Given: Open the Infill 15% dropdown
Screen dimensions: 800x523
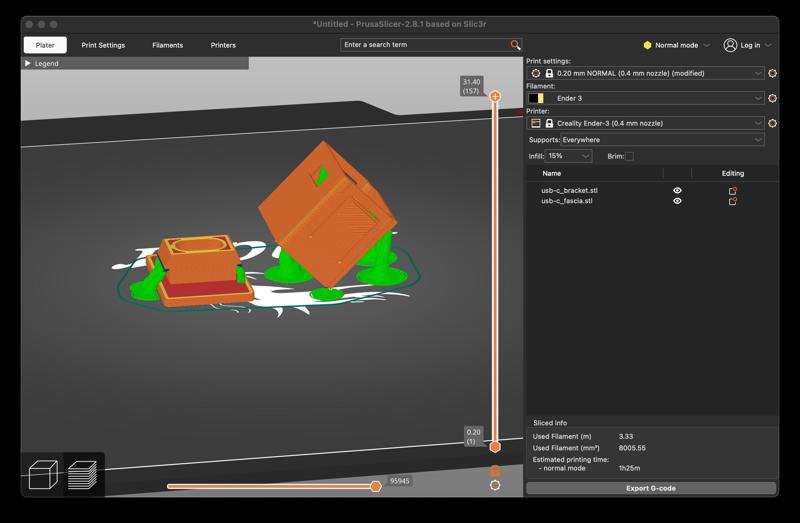Looking at the screenshot, I should pyautogui.click(x=569, y=156).
